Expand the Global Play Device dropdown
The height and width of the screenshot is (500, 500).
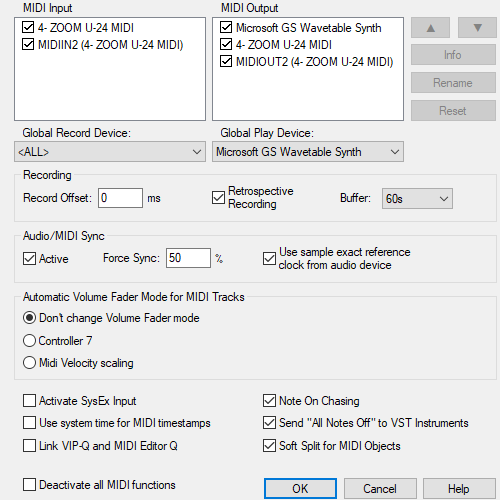(x=308, y=152)
